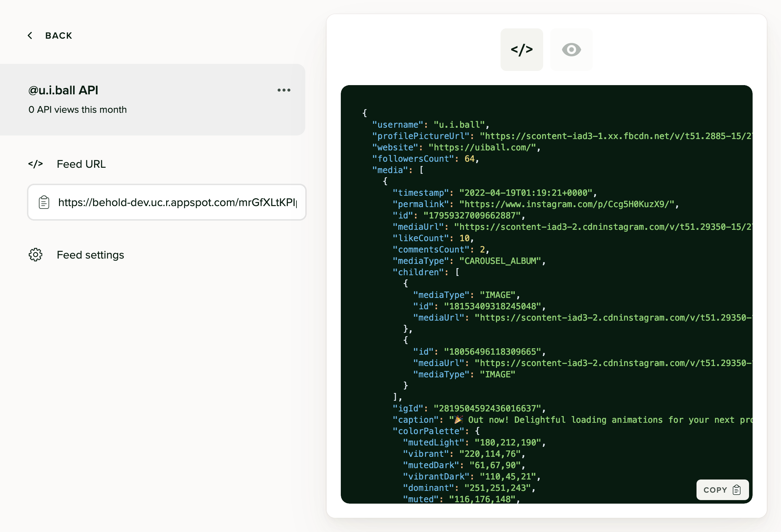Click the clipboard icon inside the COPY button
The height and width of the screenshot is (532, 781).
point(737,490)
